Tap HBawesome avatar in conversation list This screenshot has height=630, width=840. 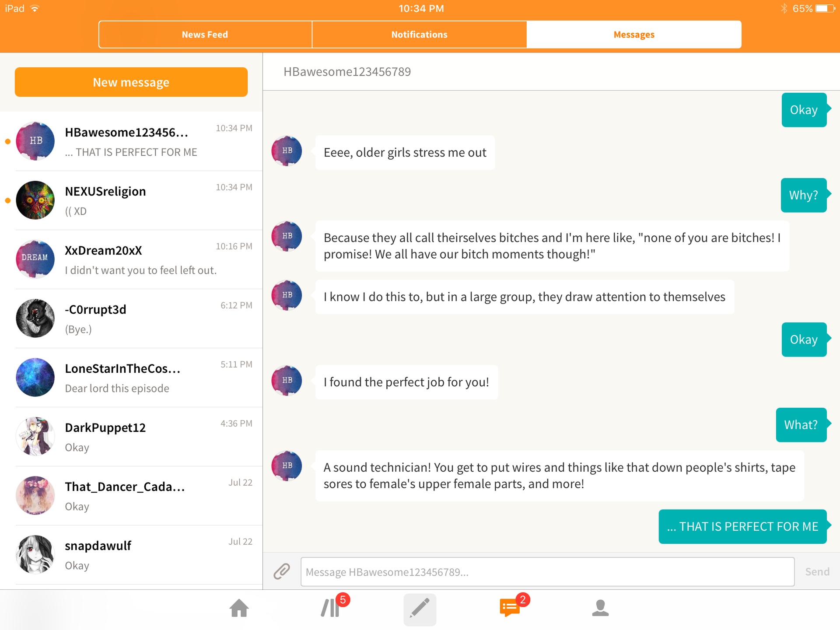[35, 141]
